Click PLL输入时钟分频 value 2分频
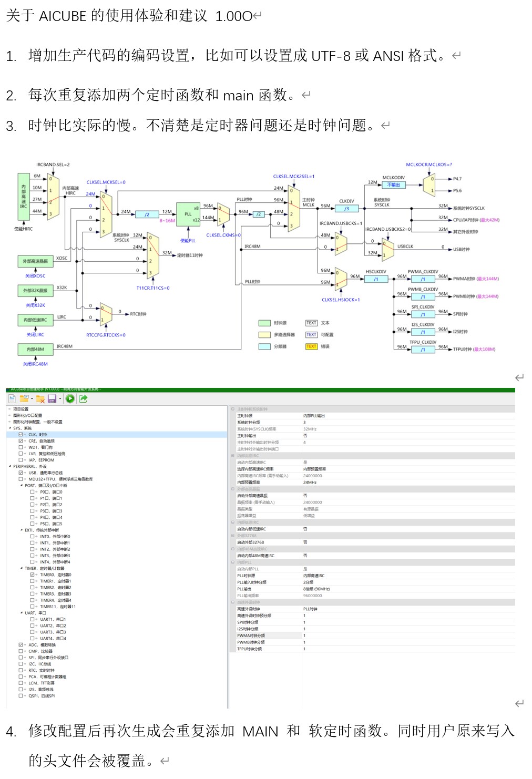This screenshot has height=779, width=532. click(308, 582)
